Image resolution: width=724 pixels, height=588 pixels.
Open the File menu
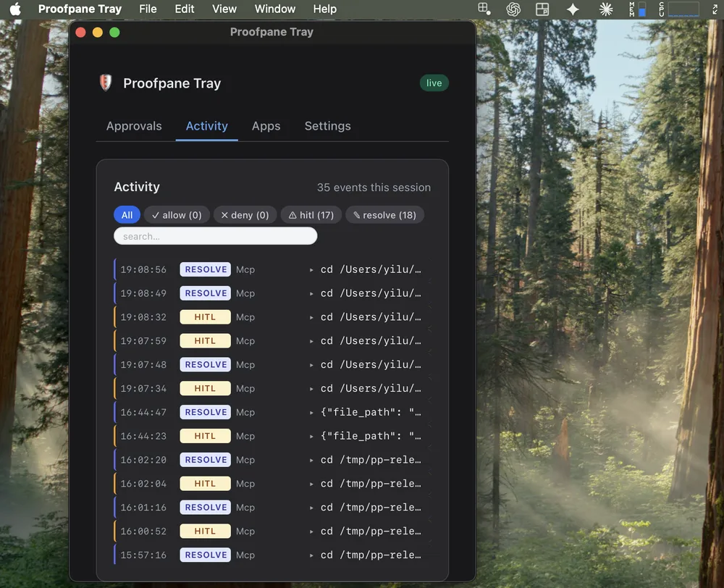(148, 9)
